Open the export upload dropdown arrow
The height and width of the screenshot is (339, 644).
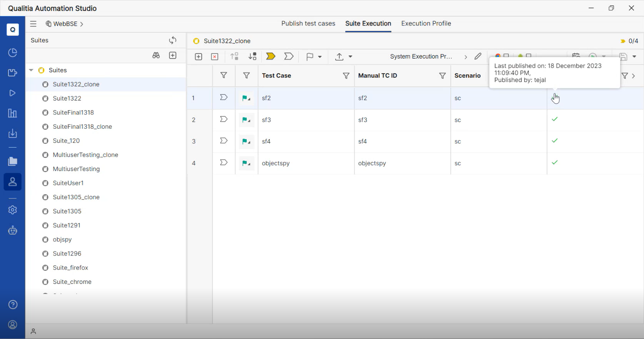pyautogui.click(x=350, y=57)
